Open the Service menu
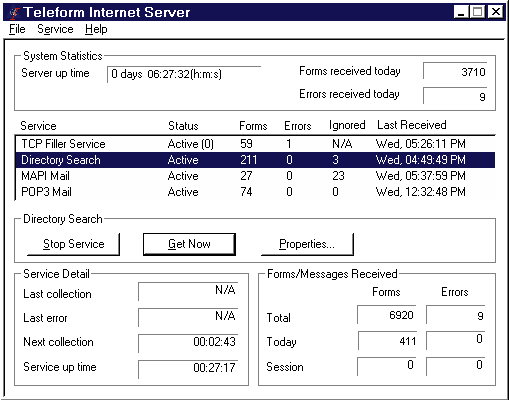Screen dimensions: 509x400 point(55,29)
